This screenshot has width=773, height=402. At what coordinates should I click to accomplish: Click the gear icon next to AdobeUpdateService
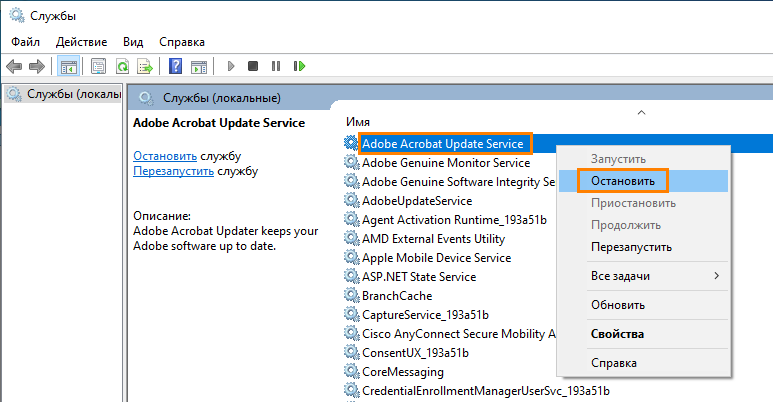[x=351, y=200]
